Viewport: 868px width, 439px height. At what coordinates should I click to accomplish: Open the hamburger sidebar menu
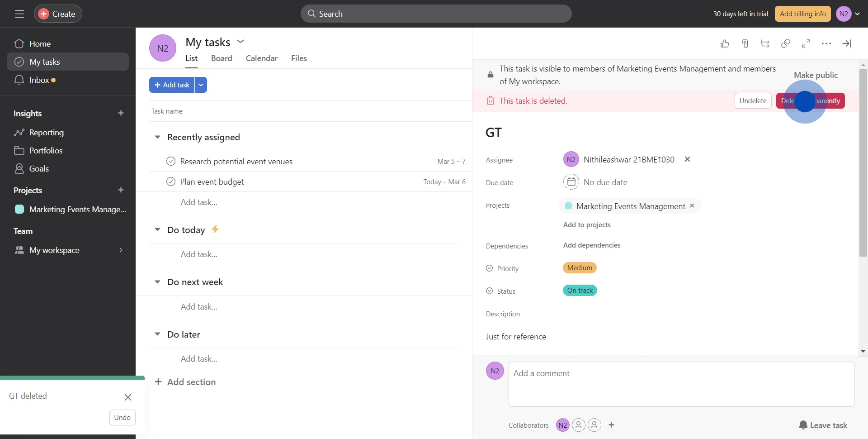(19, 14)
